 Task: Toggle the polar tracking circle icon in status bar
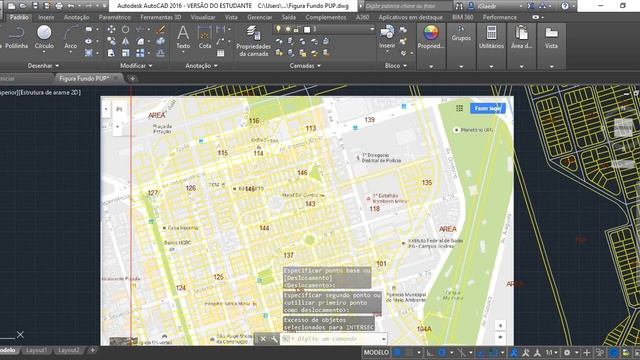coord(442,352)
